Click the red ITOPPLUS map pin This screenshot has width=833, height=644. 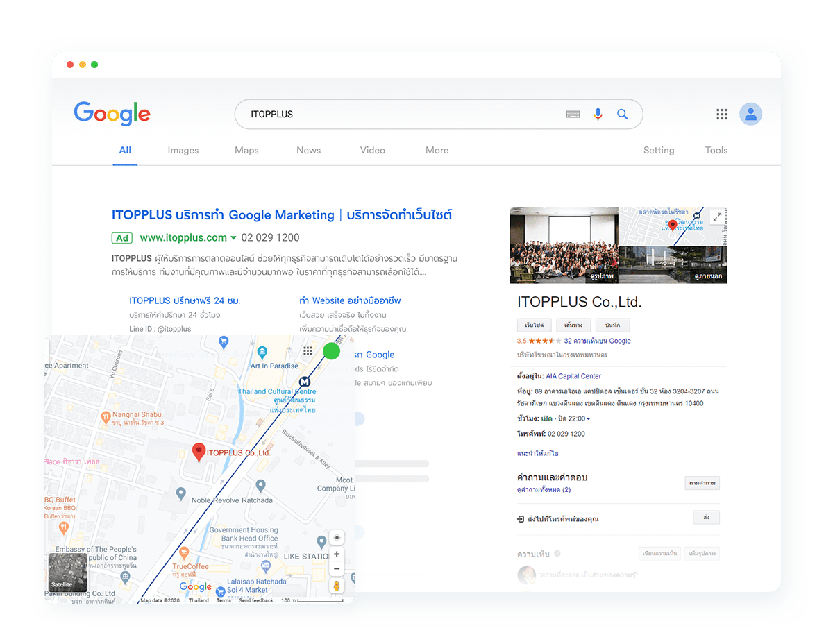click(x=199, y=452)
